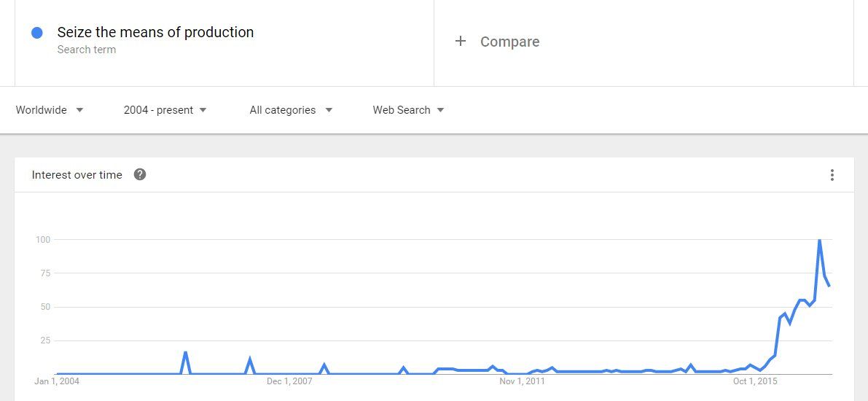Click the help question mark icon
This screenshot has height=401, width=868.
[140, 174]
